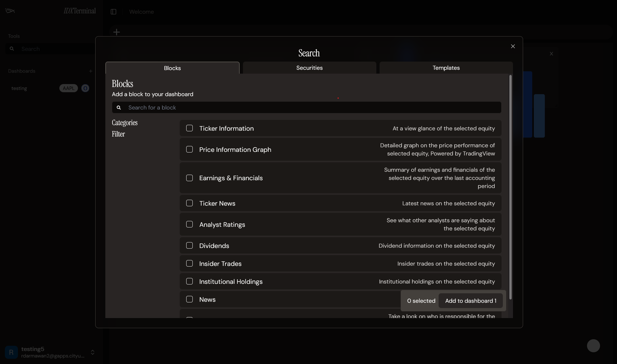Click the Price Information Graph title

tap(235, 150)
